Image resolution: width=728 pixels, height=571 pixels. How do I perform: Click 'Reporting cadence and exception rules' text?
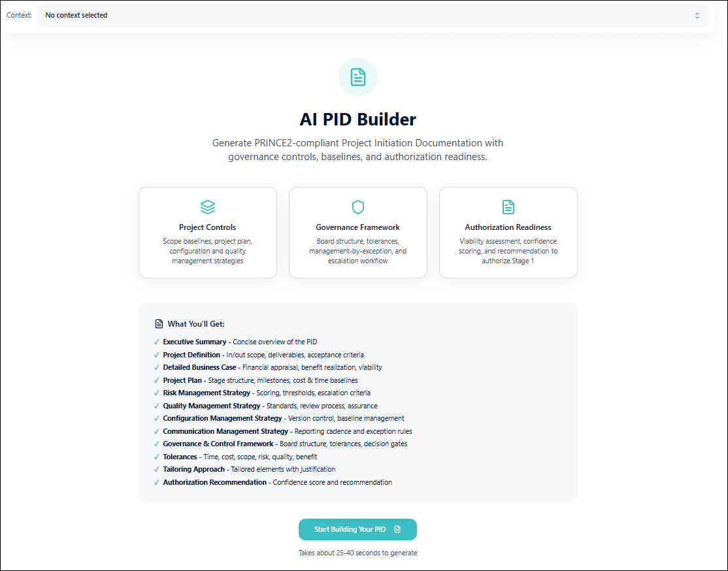pos(354,431)
